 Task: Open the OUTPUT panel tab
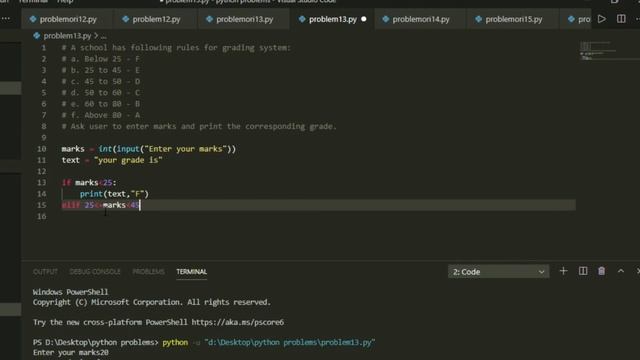[45, 272]
